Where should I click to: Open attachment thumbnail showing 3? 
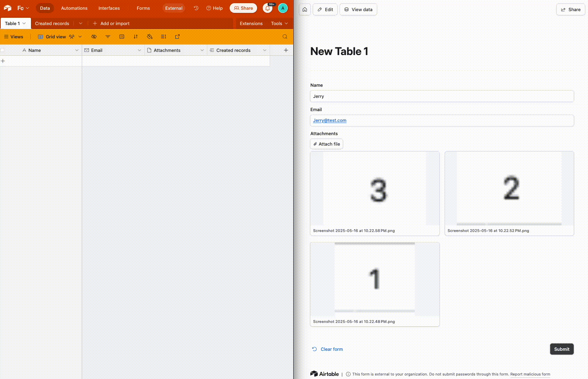point(375,188)
